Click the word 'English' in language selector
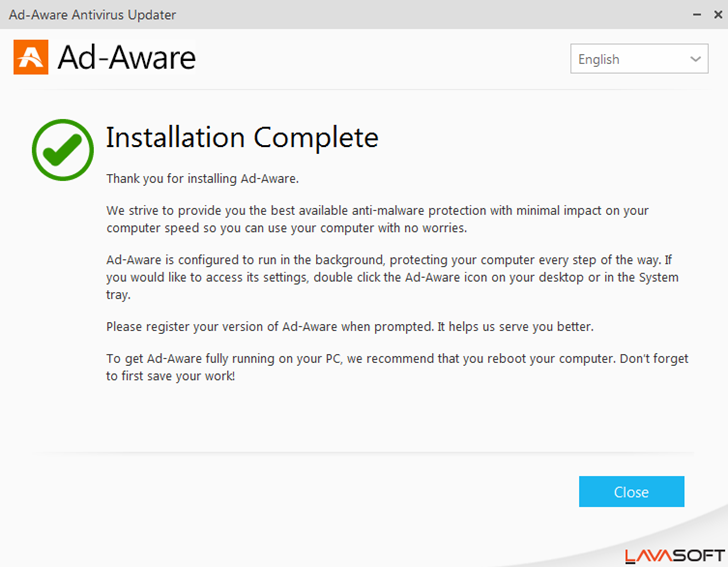This screenshot has width=728, height=567. tap(599, 59)
